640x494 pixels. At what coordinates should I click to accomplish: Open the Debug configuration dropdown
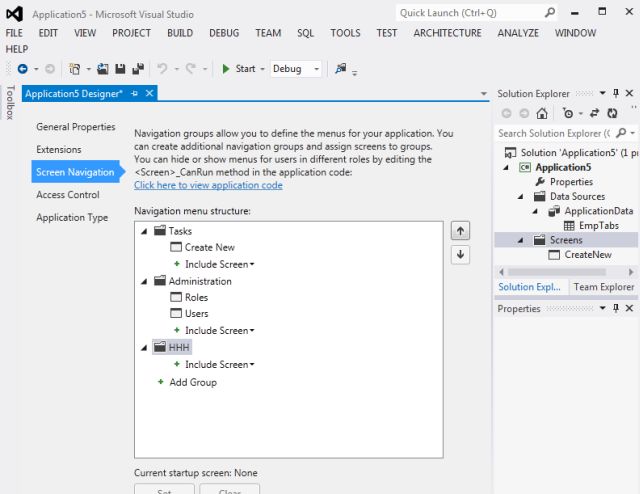coord(316,69)
